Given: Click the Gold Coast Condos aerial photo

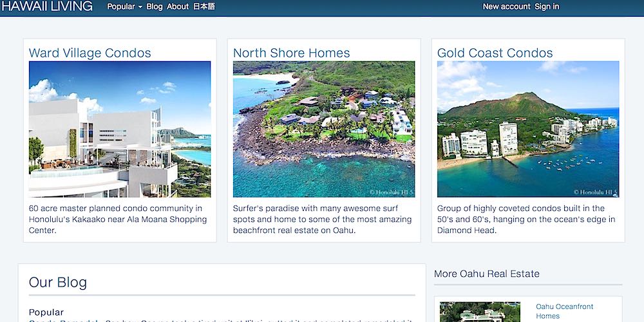Looking at the screenshot, I should point(528,129).
